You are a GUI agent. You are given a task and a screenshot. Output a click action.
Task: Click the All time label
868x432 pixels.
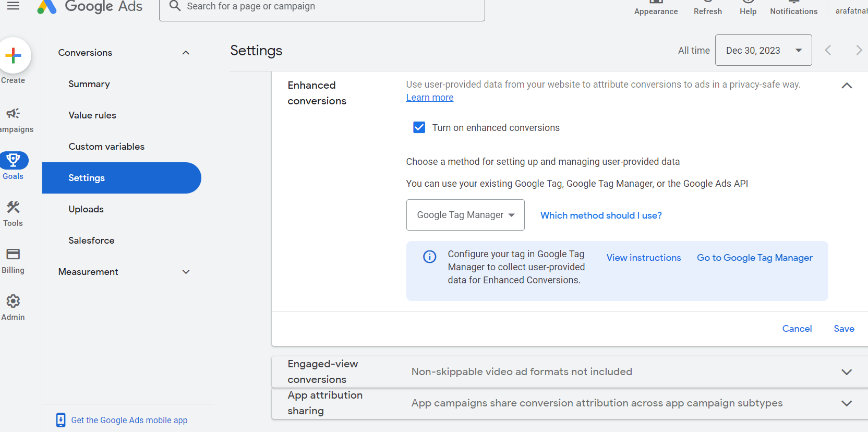tap(694, 51)
